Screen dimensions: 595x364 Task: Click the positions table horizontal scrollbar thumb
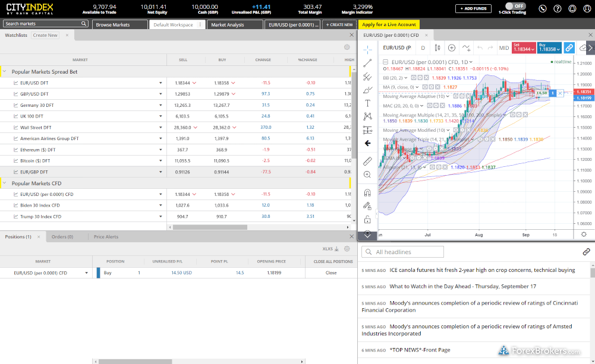(135, 362)
